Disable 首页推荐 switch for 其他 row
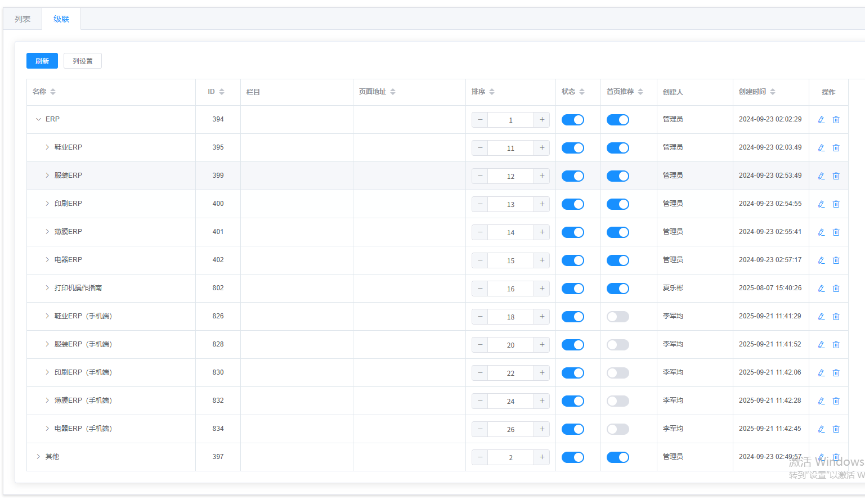 (x=617, y=457)
